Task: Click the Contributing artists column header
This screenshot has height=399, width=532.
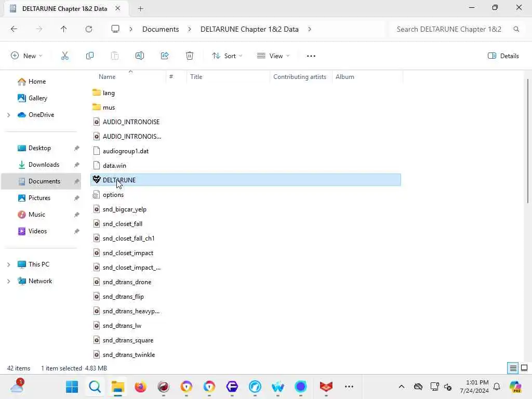Action: coord(300,77)
